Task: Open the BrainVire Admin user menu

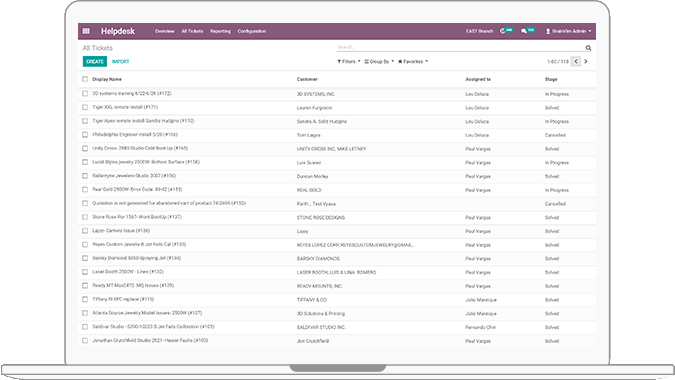Action: point(568,31)
